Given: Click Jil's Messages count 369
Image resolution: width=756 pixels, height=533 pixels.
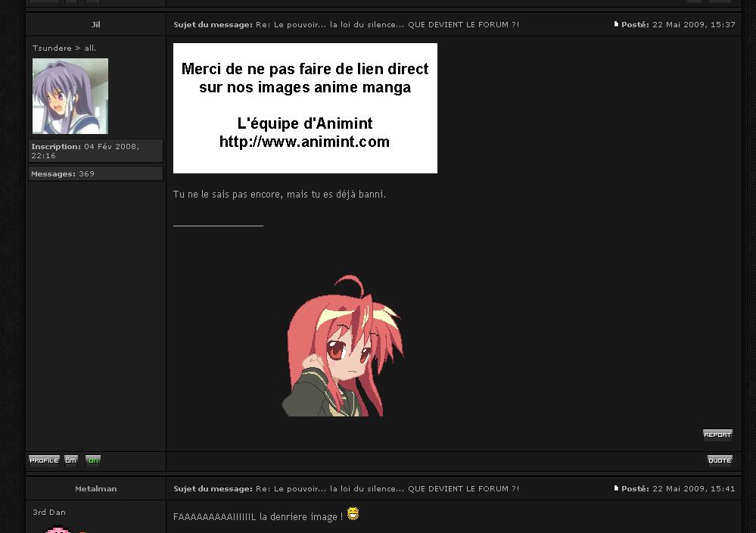Looking at the screenshot, I should [95, 173].
